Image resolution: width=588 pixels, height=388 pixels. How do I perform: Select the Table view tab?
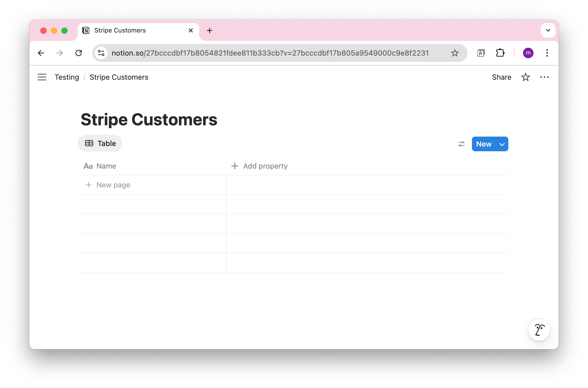pos(100,143)
